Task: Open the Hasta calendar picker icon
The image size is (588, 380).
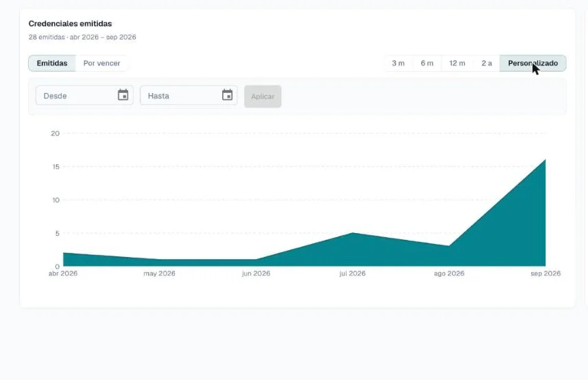Action: tap(227, 95)
